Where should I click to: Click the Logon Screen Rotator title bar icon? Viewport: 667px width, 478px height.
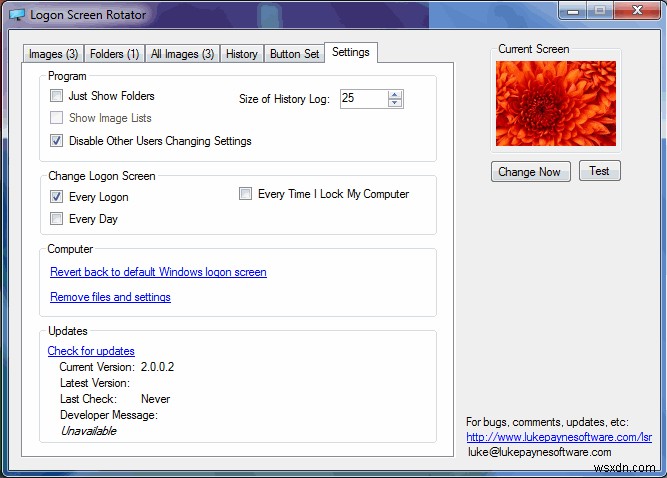(17, 15)
